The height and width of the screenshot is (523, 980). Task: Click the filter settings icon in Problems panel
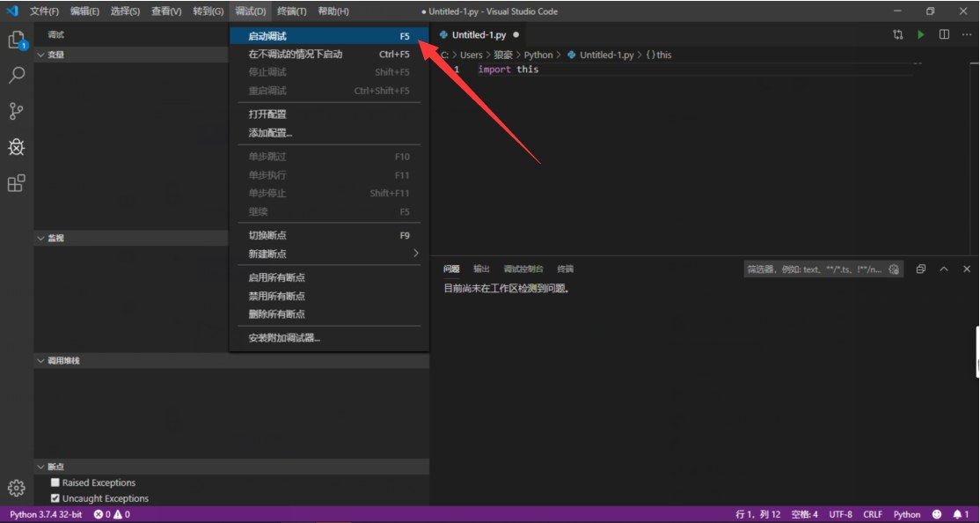894,269
